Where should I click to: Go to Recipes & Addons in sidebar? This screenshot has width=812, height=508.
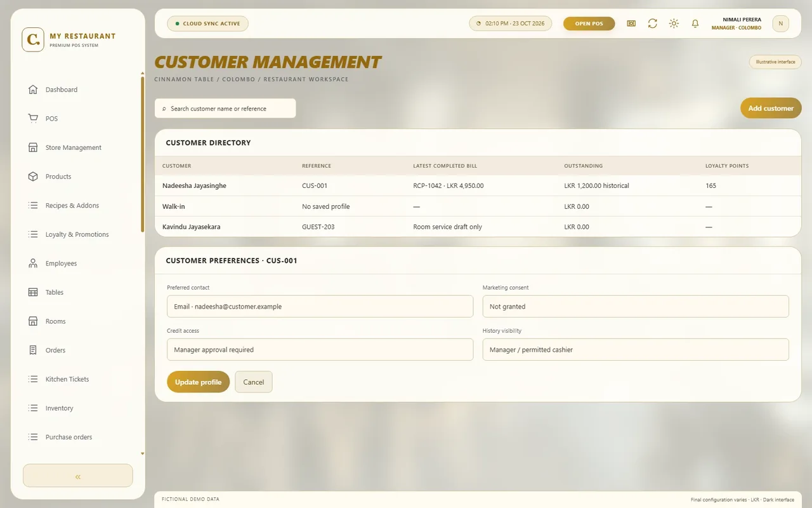pyautogui.click(x=72, y=206)
